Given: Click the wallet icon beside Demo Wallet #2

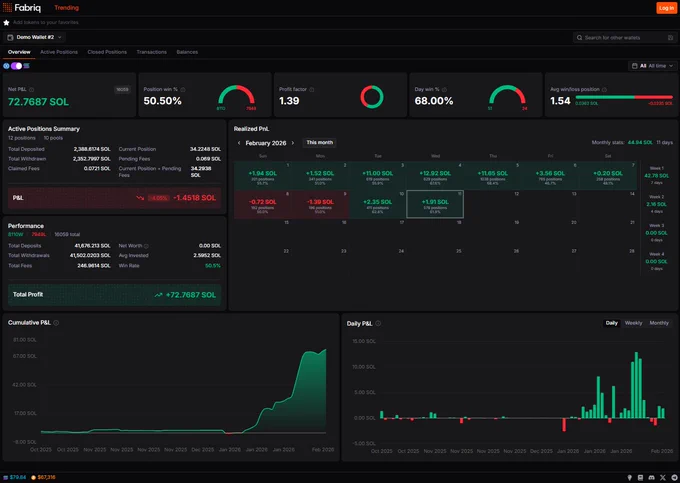Looking at the screenshot, I should [x=10, y=37].
